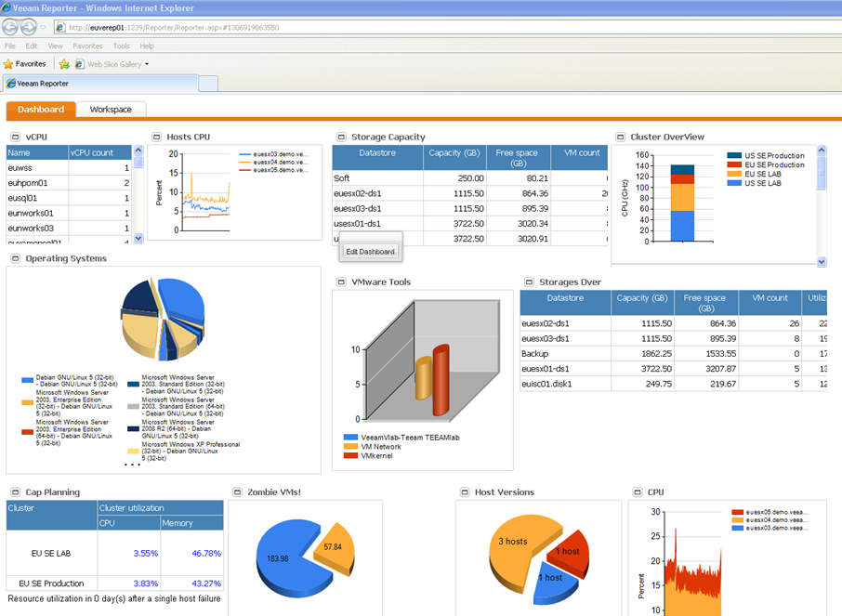The height and width of the screenshot is (616, 842).
Task: Click the Sort Cluster column header
Action: coord(51,515)
